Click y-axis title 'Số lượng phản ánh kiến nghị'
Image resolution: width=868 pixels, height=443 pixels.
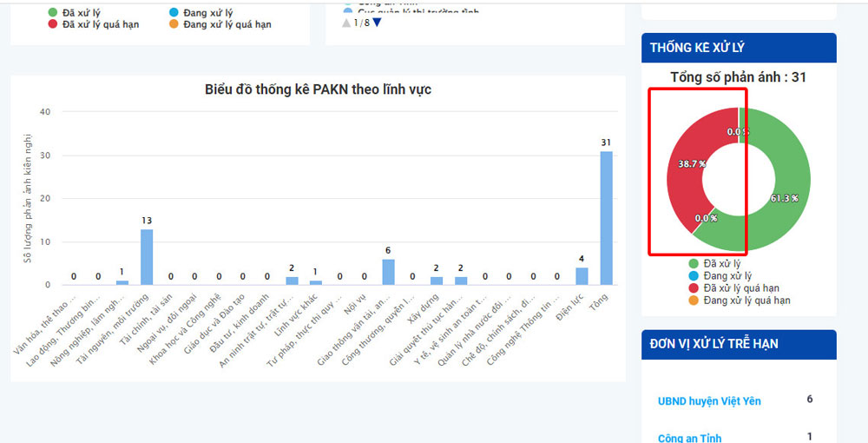(x=28, y=198)
